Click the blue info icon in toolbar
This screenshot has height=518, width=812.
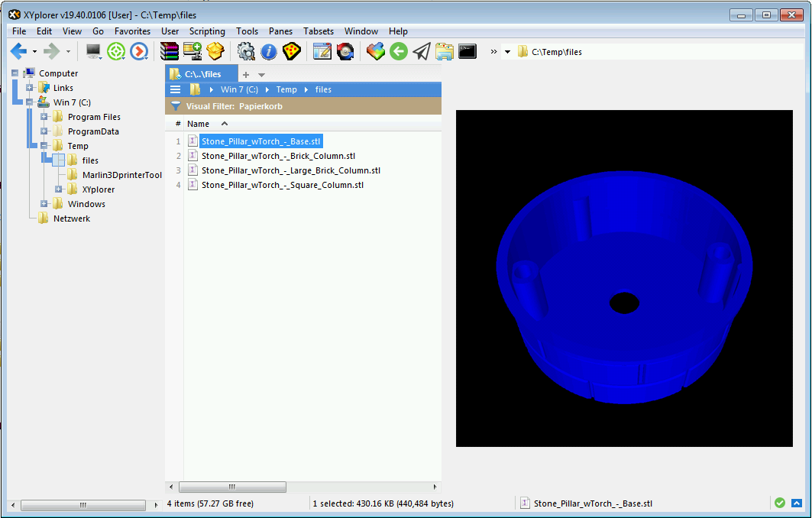[268, 51]
